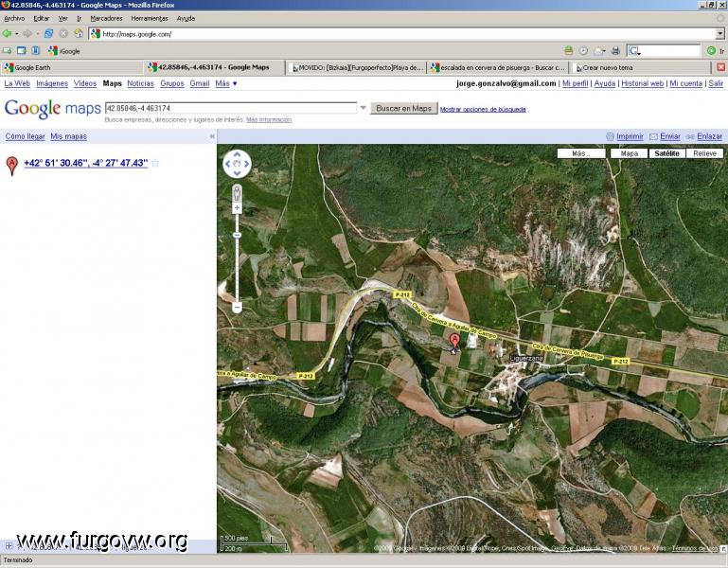Click the browser Back arrow
Viewport: 728px width, 568px height.
[x=7, y=34]
